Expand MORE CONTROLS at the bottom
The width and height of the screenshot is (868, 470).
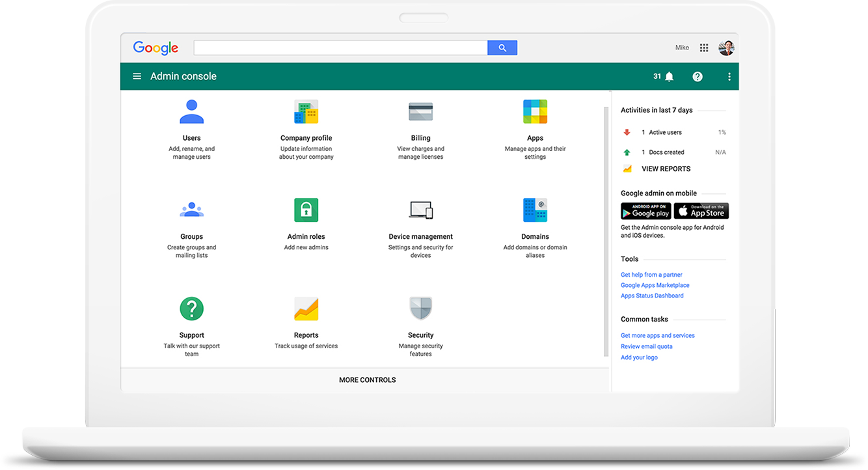tap(367, 380)
